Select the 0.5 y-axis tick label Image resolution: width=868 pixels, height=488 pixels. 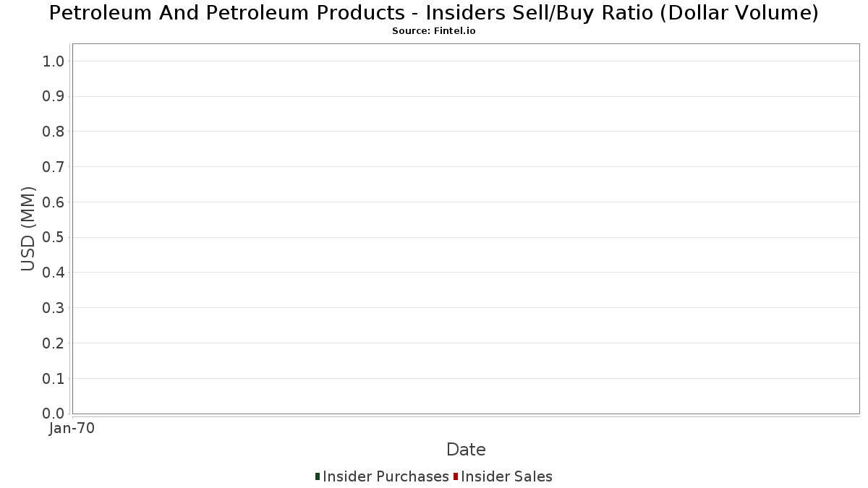point(54,237)
